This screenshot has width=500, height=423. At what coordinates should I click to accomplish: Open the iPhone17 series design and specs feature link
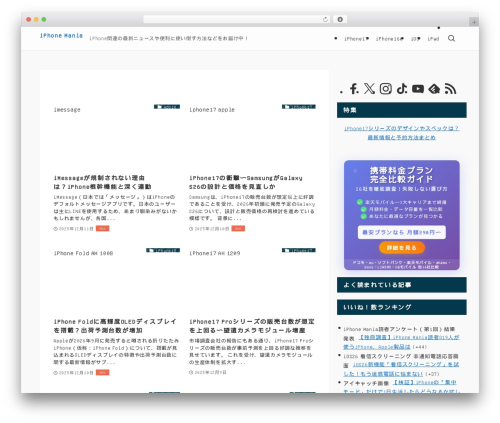click(x=402, y=133)
